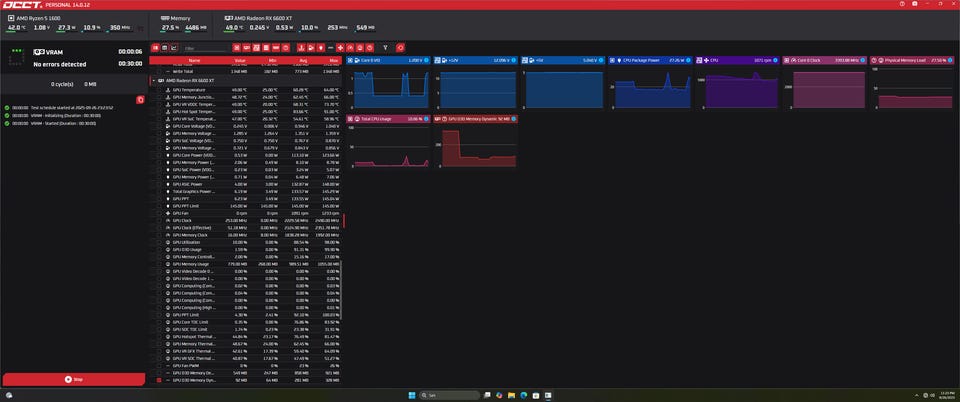Switch to the first monitoring view mode icon
The width and height of the screenshot is (960, 402).
point(155,47)
